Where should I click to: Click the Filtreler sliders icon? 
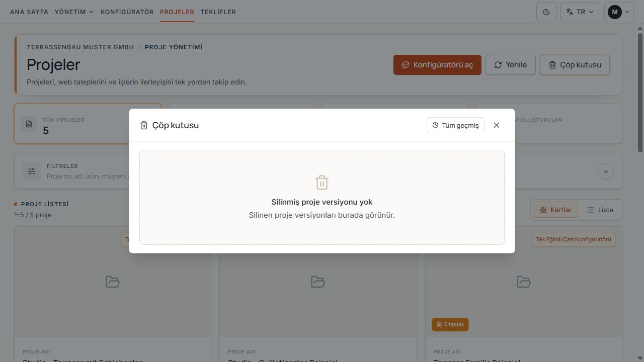point(32,171)
